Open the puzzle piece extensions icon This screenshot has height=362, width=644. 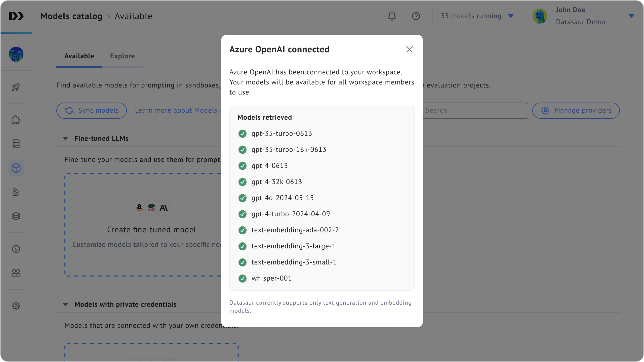click(x=16, y=120)
